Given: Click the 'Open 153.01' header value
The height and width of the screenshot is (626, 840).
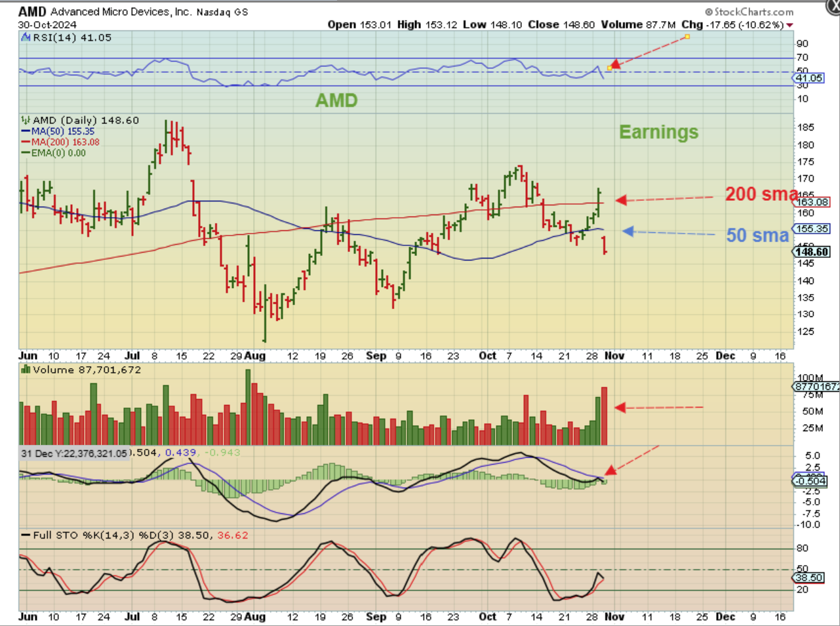Looking at the screenshot, I should (x=359, y=25).
